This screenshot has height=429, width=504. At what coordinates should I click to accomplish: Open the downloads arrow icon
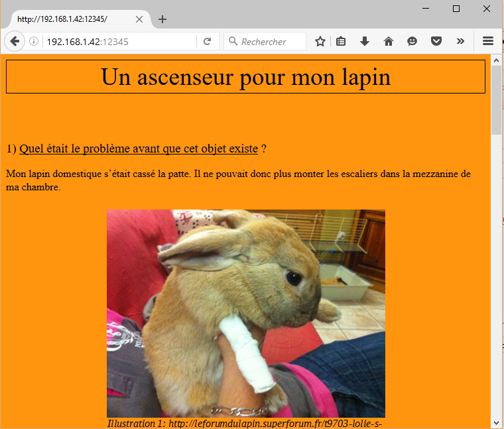coord(364,41)
